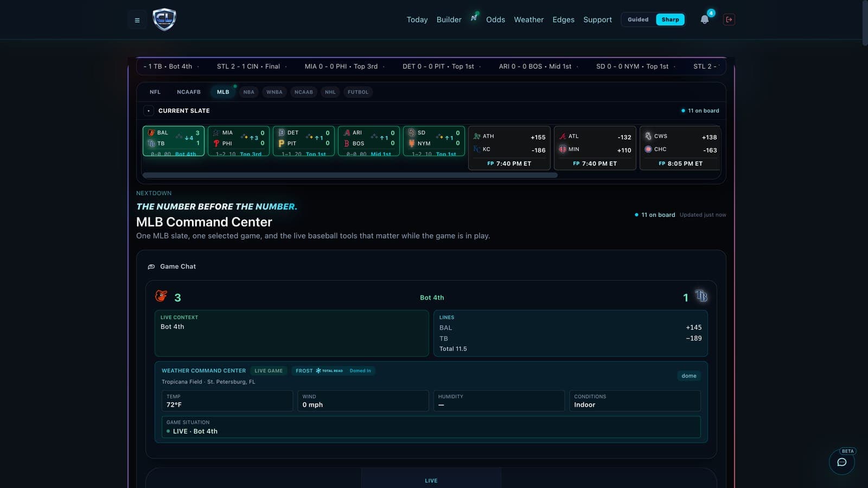Click the Marlins logo in MIA card
The image size is (868, 488).
tap(216, 133)
